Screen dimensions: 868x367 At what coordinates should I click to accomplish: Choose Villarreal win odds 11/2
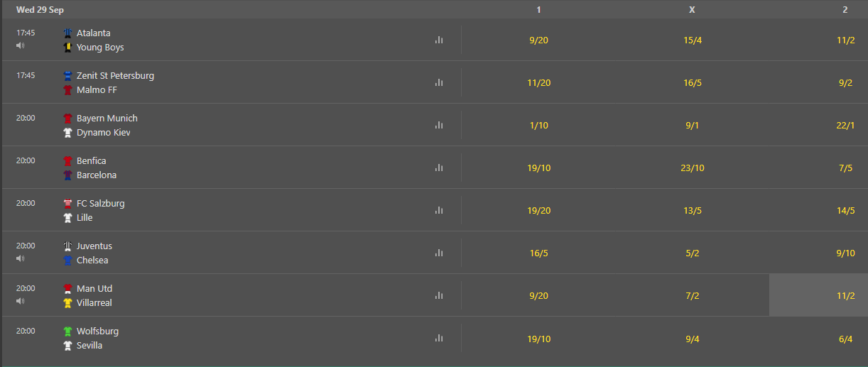click(845, 296)
